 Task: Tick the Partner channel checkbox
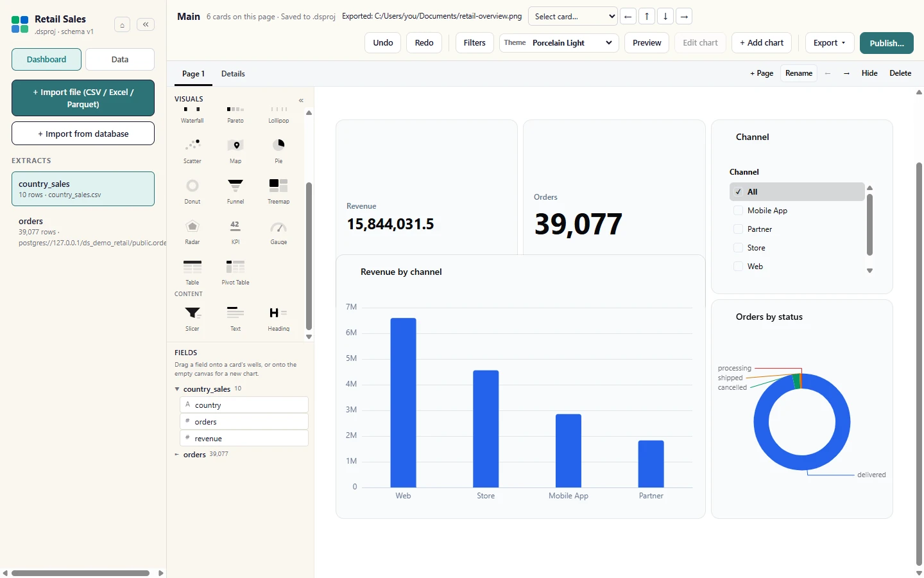[738, 229]
